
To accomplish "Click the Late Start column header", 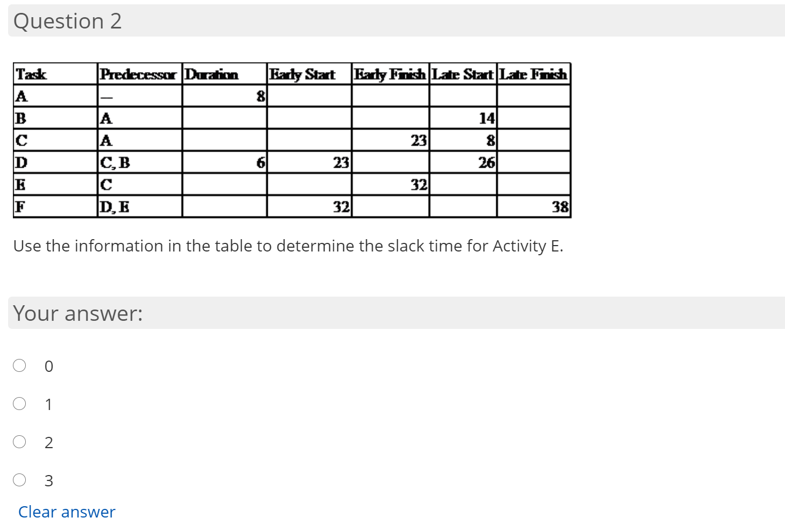I will (x=463, y=74).
